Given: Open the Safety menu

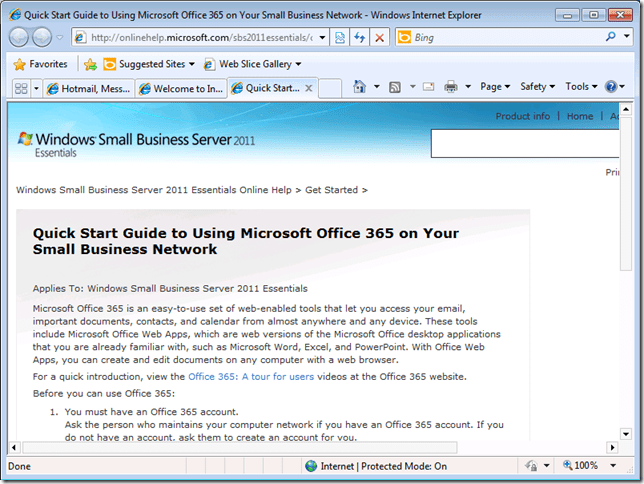Looking at the screenshot, I should pos(539,87).
